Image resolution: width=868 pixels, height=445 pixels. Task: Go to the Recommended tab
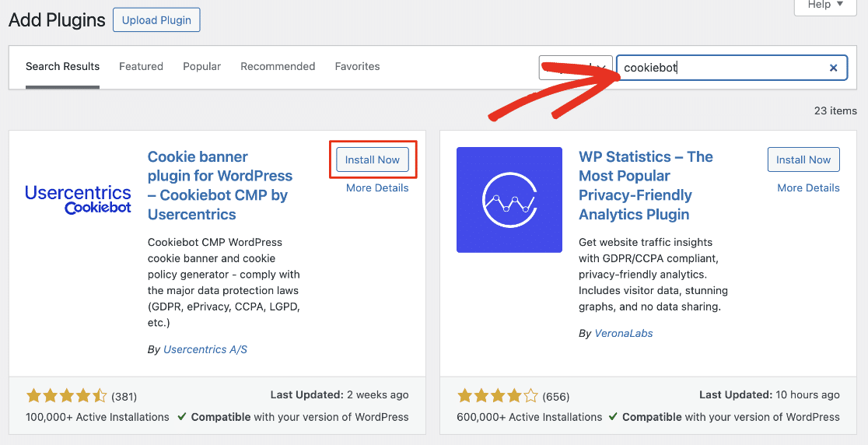coord(278,66)
